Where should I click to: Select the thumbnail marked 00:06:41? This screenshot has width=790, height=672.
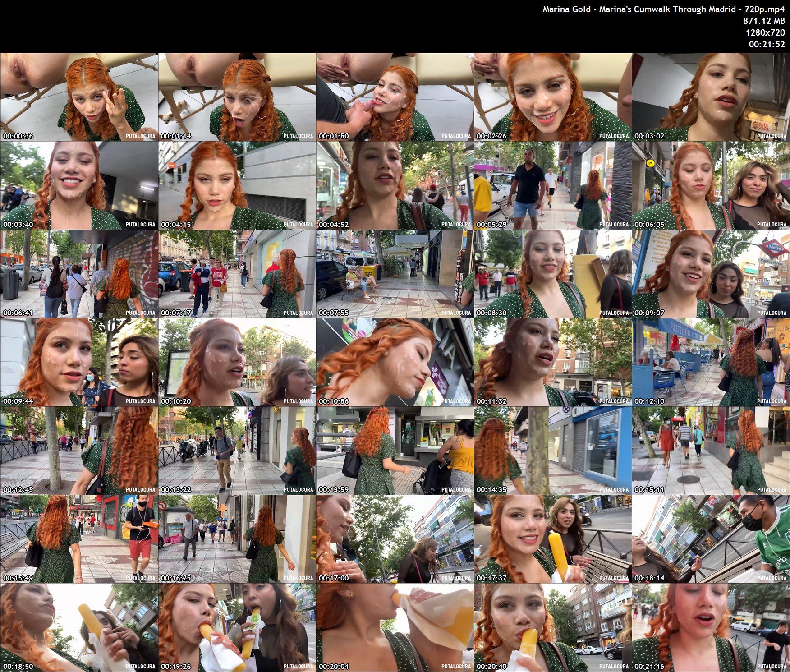click(79, 274)
